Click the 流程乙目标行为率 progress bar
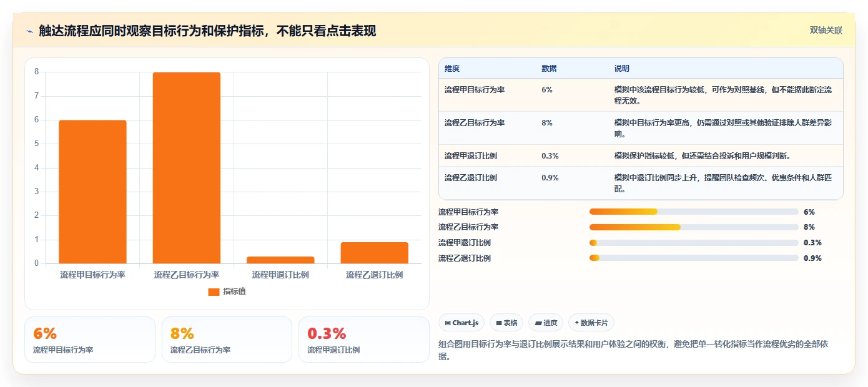Viewport: 868px width, 387px height. (x=694, y=227)
